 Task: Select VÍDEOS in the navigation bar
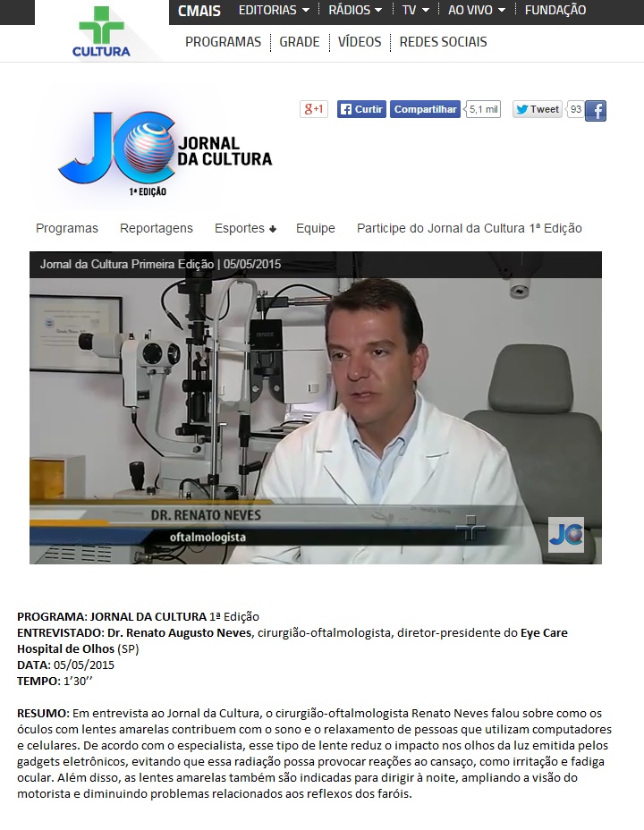360,42
